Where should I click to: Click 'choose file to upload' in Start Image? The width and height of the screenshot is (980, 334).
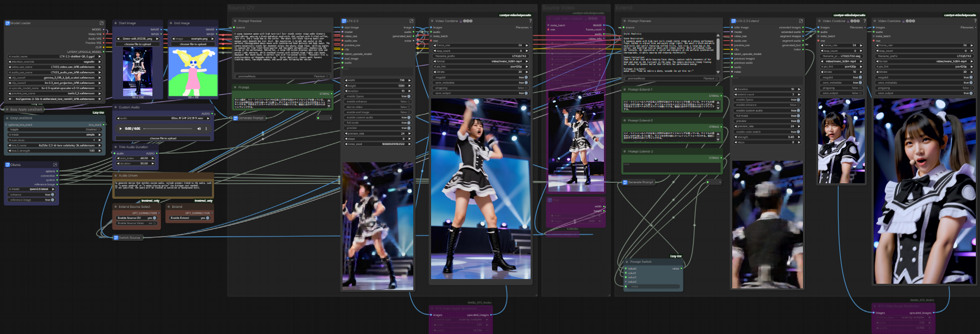click(138, 44)
